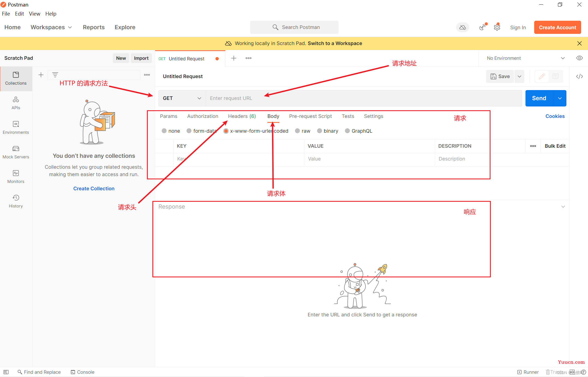Click the search magnifier in Search Postman
This screenshot has height=377, width=588.
(275, 27)
